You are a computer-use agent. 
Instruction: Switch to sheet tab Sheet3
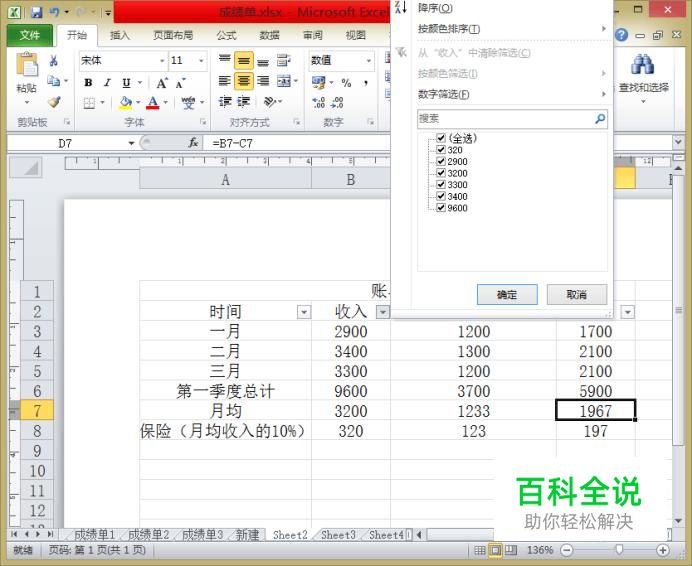(x=338, y=535)
